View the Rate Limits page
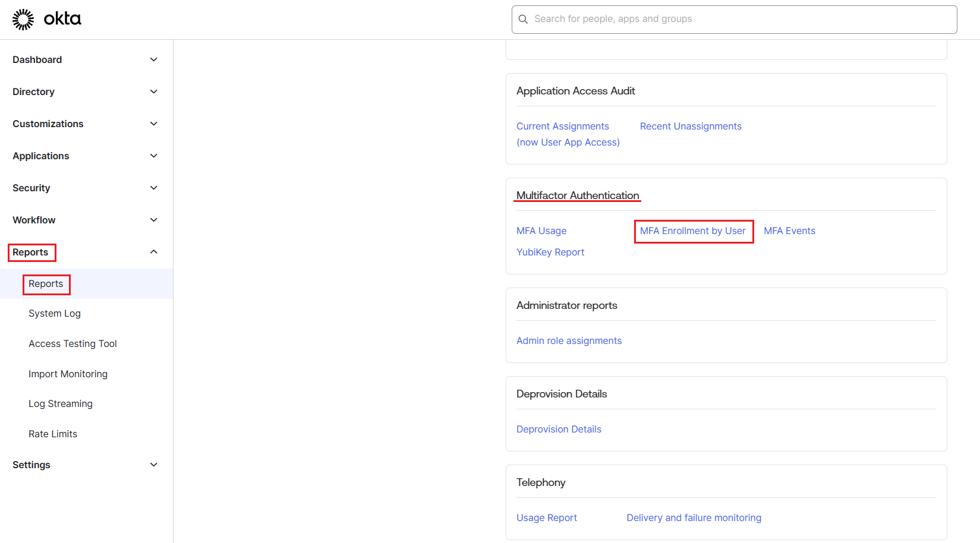Image resolution: width=980 pixels, height=543 pixels. click(x=52, y=434)
